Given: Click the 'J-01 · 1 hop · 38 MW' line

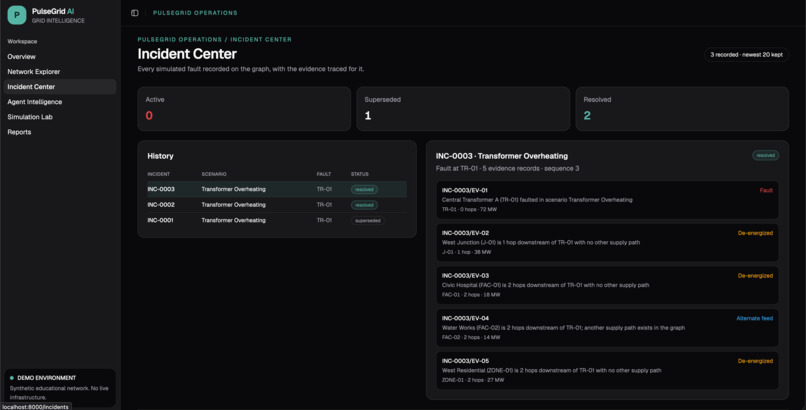Looking at the screenshot, I should tap(466, 252).
